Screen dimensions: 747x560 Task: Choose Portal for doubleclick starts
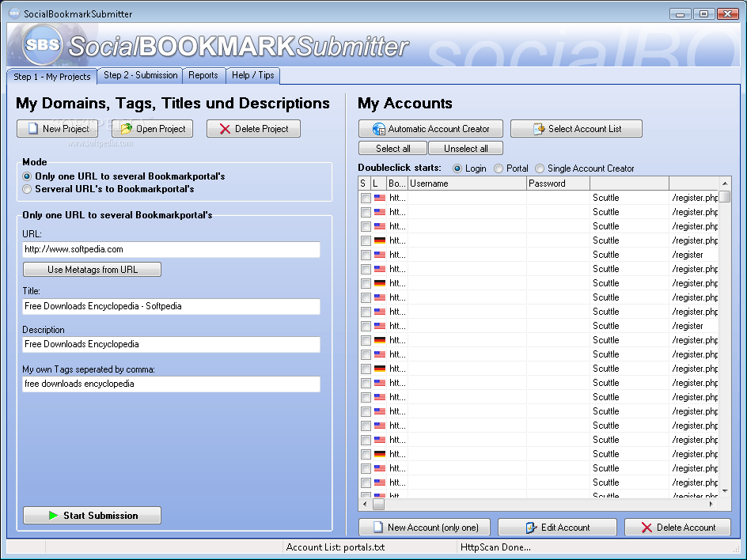click(499, 168)
